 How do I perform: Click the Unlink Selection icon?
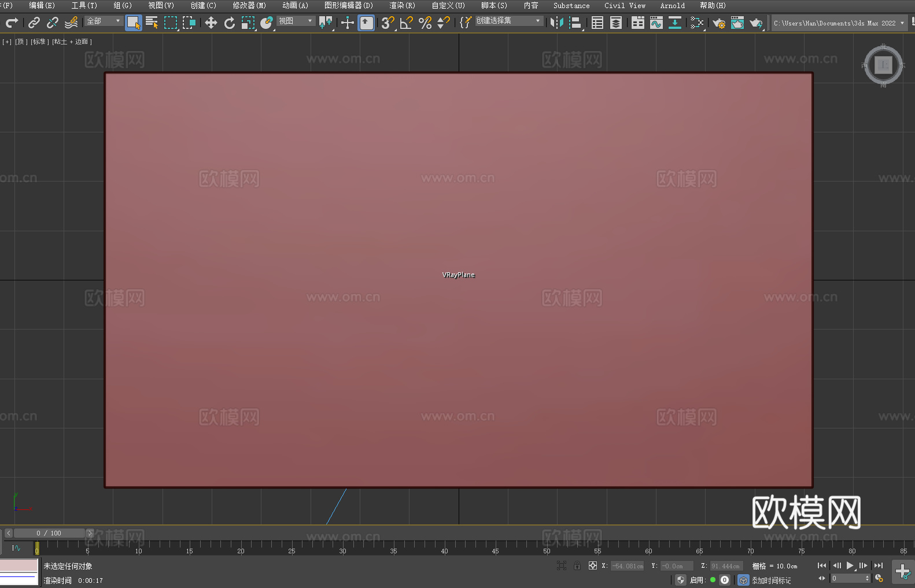[x=53, y=23]
